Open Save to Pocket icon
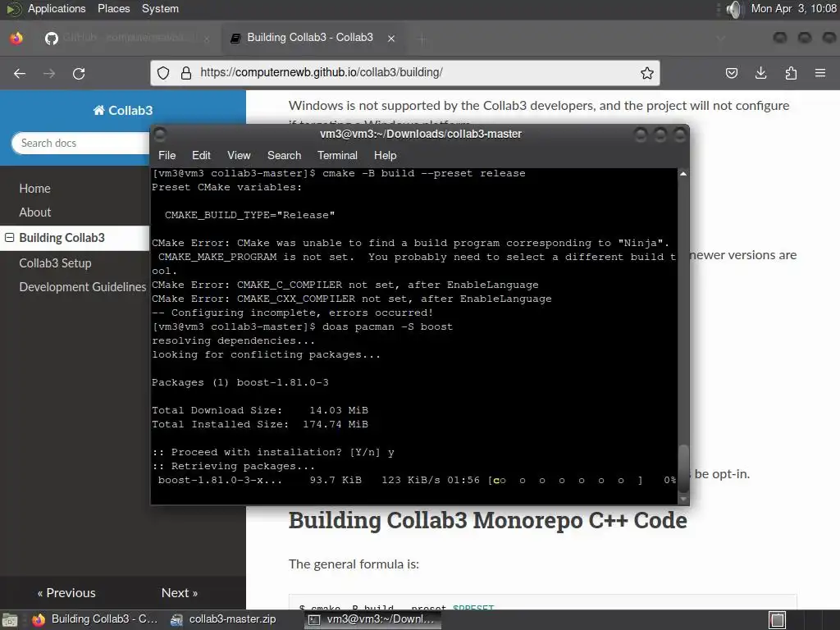840x630 pixels. pyautogui.click(x=731, y=73)
